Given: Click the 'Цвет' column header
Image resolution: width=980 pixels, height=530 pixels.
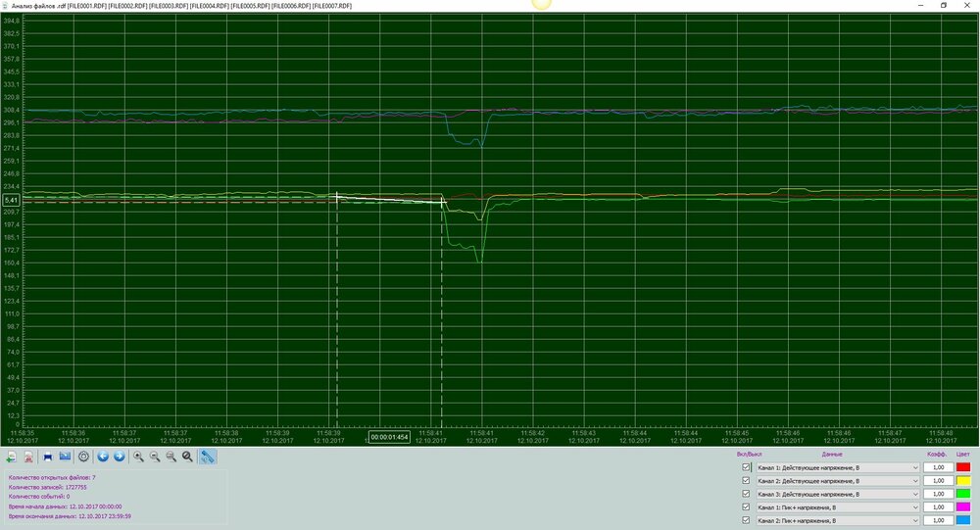Looking at the screenshot, I should (x=962, y=455).
